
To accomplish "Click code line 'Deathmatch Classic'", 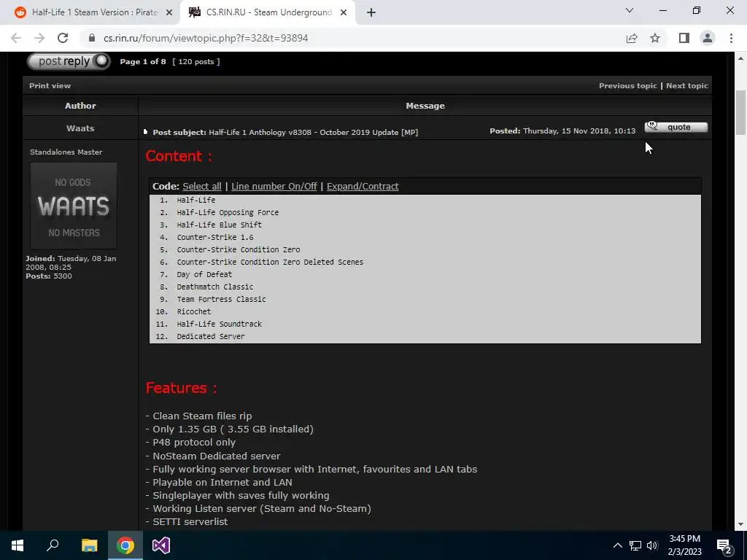I will pyautogui.click(x=215, y=287).
